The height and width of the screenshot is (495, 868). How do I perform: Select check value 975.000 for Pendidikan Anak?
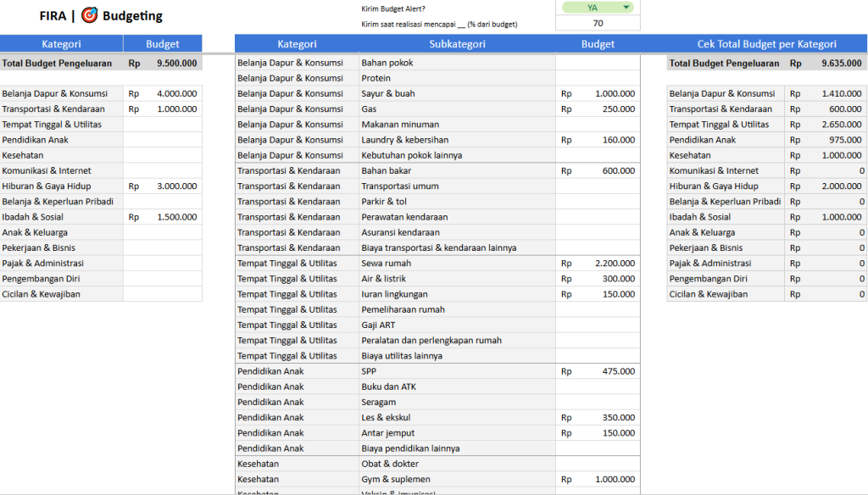click(826, 140)
